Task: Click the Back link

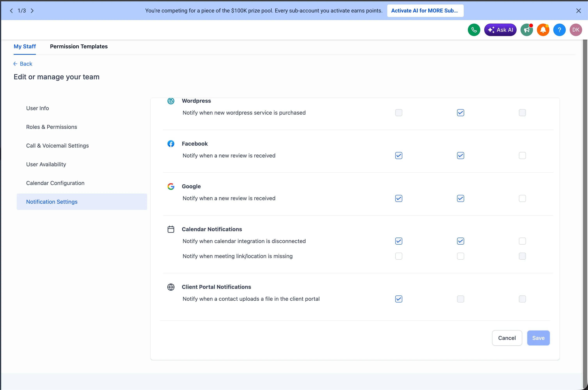Action: click(23, 64)
